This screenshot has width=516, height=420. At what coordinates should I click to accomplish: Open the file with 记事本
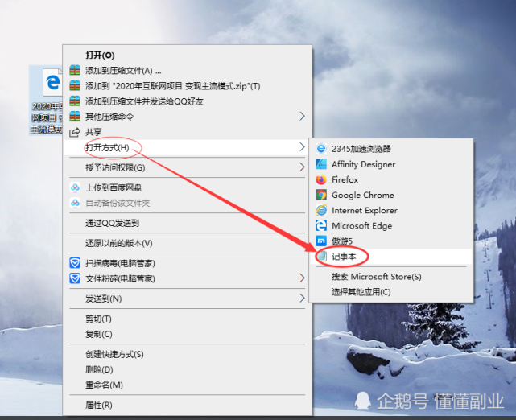click(391, 257)
